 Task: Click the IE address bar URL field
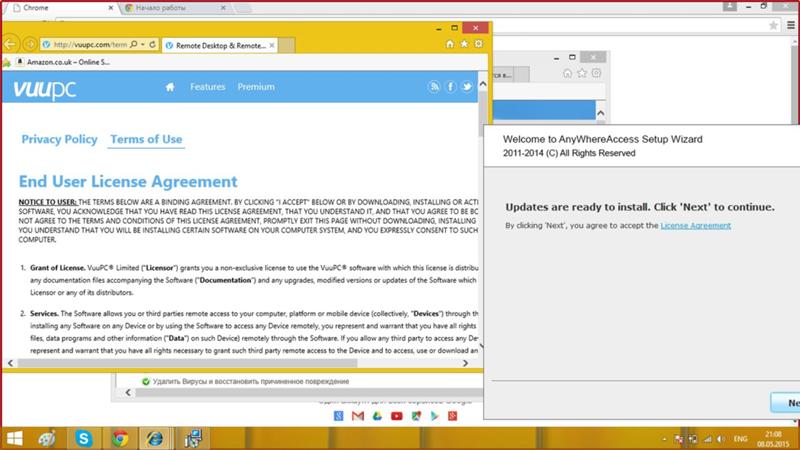point(90,44)
